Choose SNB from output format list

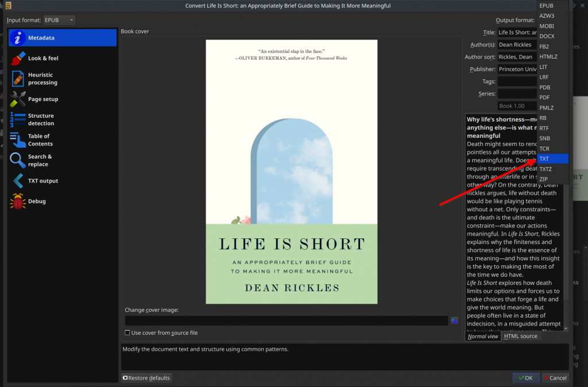[552, 138]
